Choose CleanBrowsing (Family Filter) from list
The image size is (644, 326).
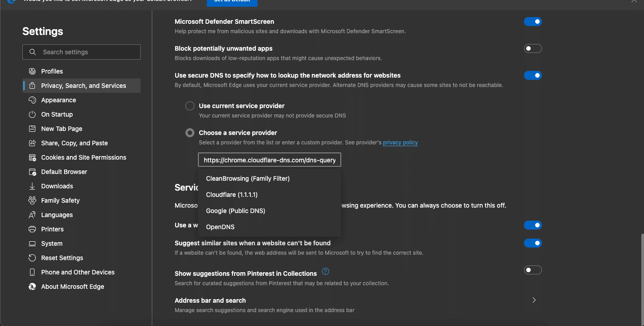(x=270, y=178)
